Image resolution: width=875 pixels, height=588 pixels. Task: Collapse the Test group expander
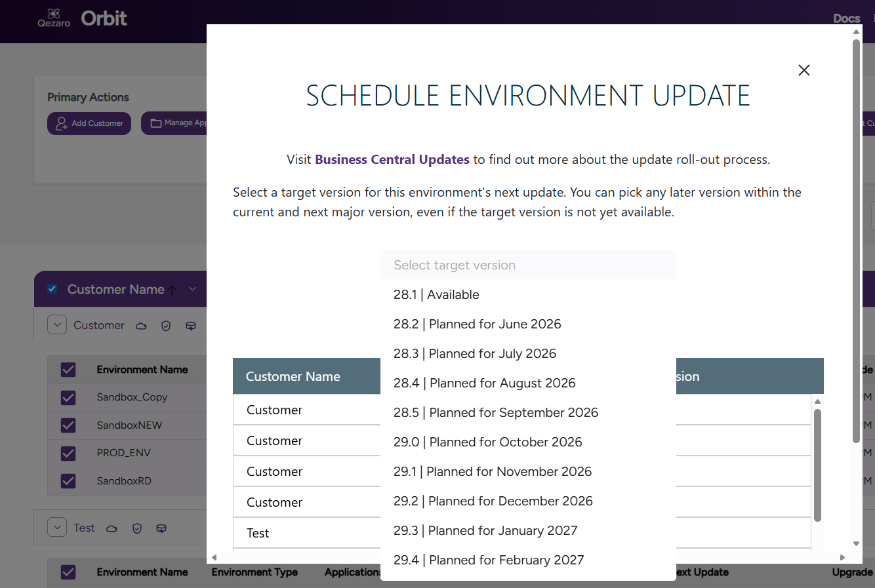57,527
